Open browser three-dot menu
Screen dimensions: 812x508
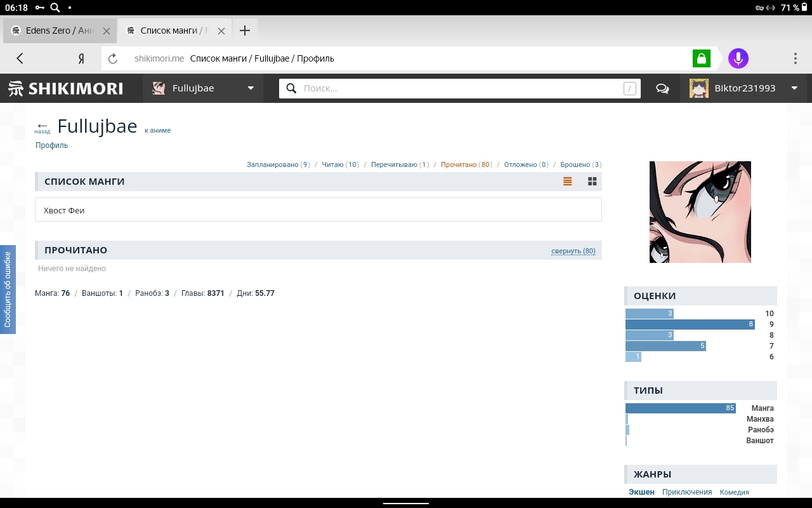(795, 58)
